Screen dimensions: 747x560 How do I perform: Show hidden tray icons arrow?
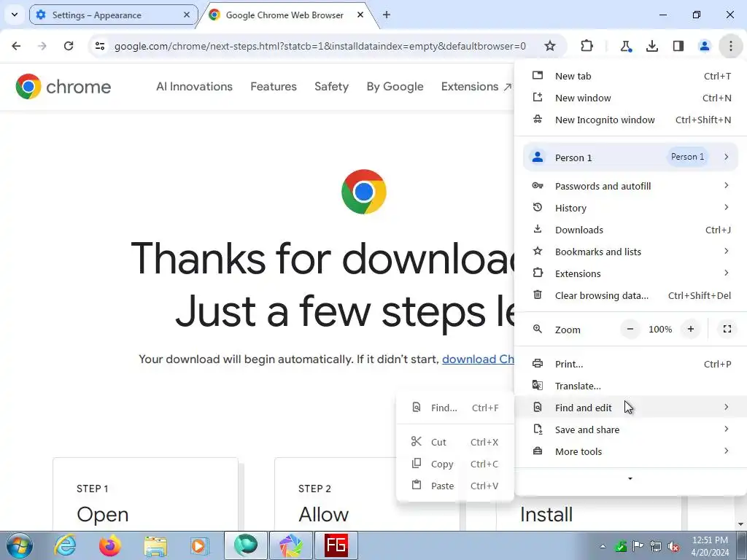pos(603,546)
